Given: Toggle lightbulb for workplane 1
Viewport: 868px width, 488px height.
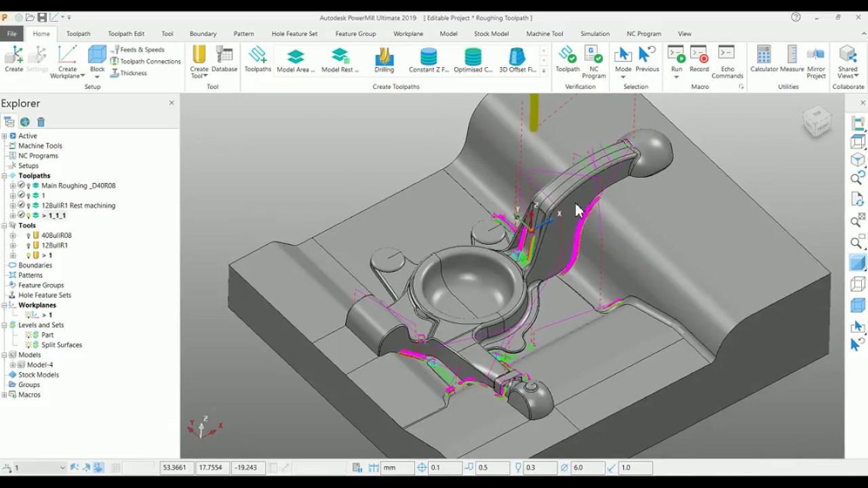Looking at the screenshot, I should tap(28, 315).
